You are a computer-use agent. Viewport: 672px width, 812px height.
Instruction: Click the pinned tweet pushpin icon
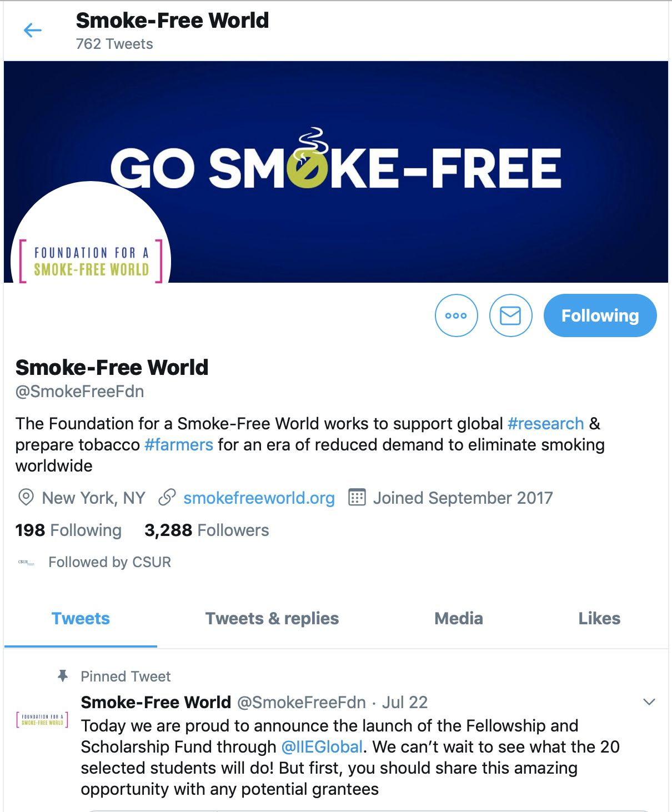pyautogui.click(x=63, y=676)
